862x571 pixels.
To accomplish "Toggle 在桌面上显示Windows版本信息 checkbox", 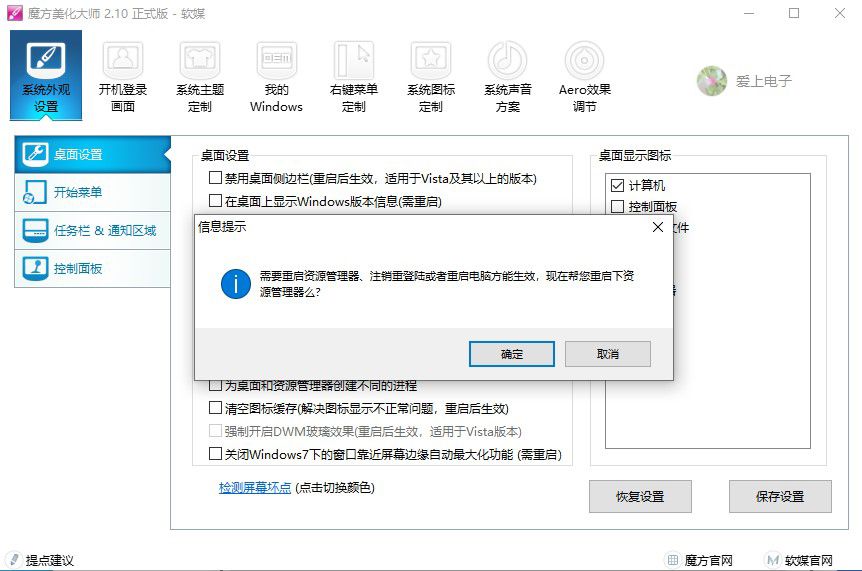I will 216,201.
